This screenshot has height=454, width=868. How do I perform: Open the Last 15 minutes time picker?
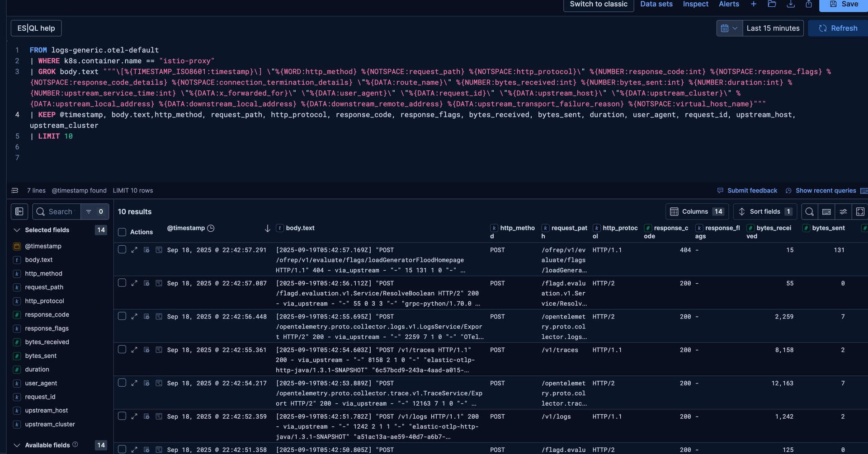coord(773,28)
